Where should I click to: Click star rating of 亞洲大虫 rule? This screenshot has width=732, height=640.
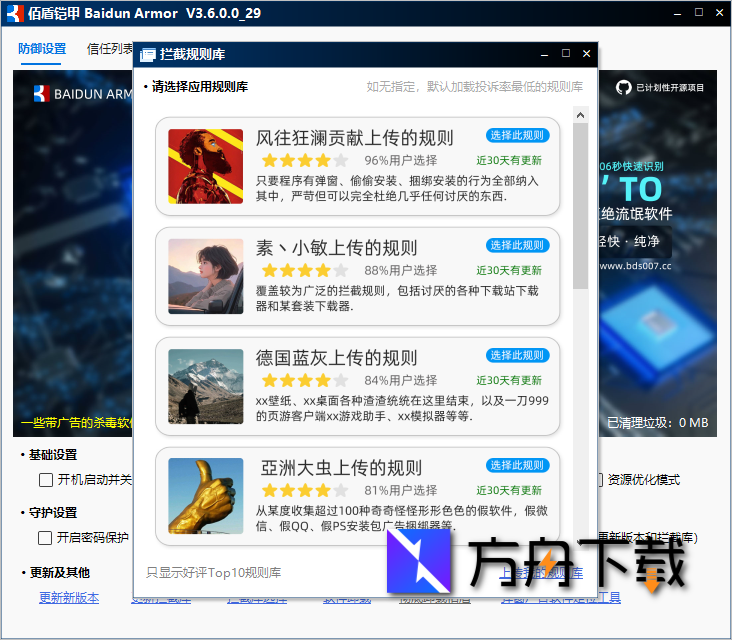pos(305,491)
